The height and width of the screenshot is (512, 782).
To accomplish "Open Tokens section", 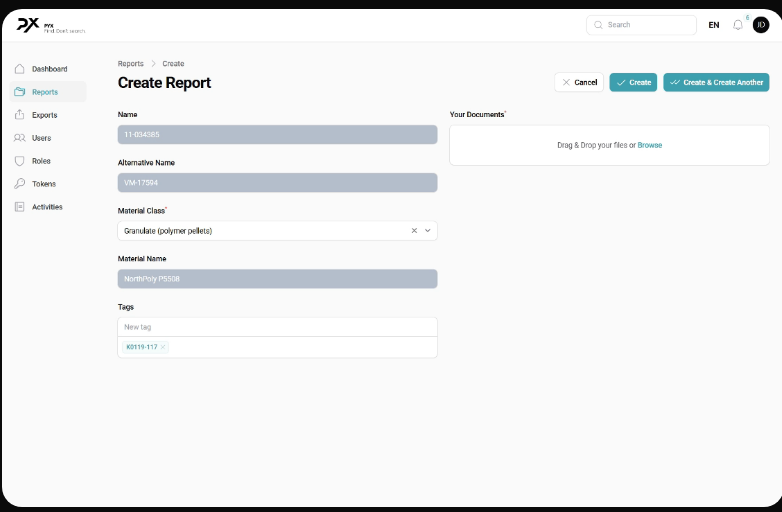I will point(48,183).
